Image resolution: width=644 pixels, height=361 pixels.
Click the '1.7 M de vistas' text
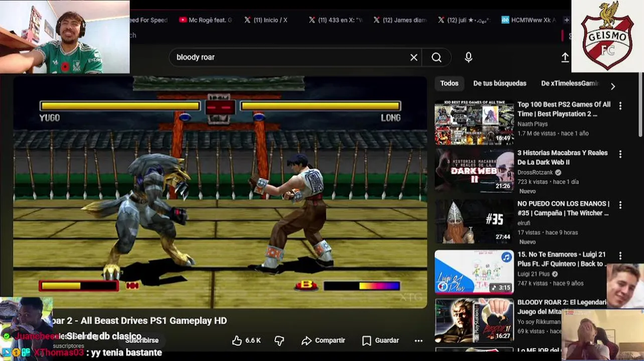click(537, 133)
